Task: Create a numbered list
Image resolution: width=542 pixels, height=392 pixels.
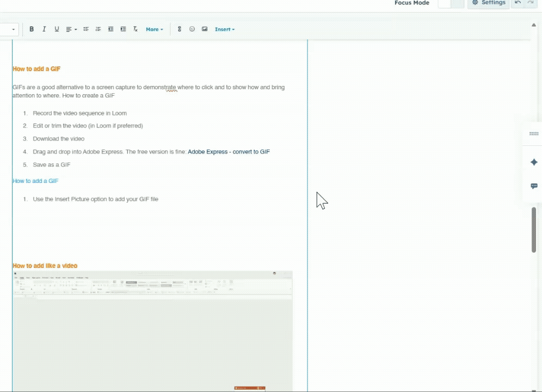Action: (98, 29)
